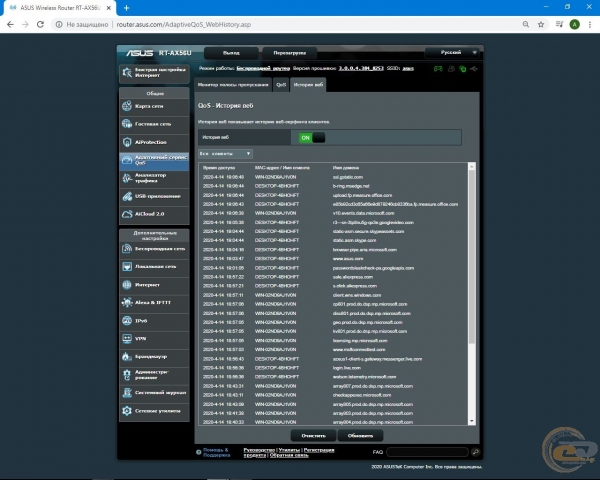
Task: Open browser zoom magnifier icon
Action: [x=526, y=24]
